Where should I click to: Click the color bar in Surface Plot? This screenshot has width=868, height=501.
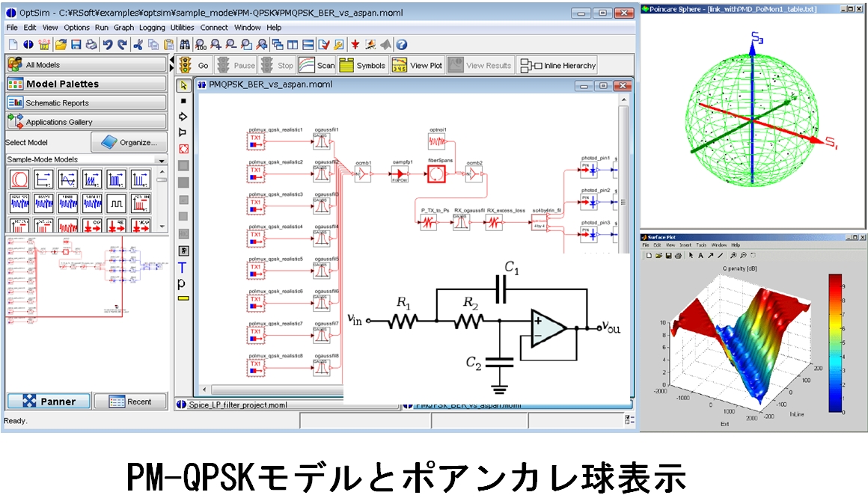tap(835, 343)
